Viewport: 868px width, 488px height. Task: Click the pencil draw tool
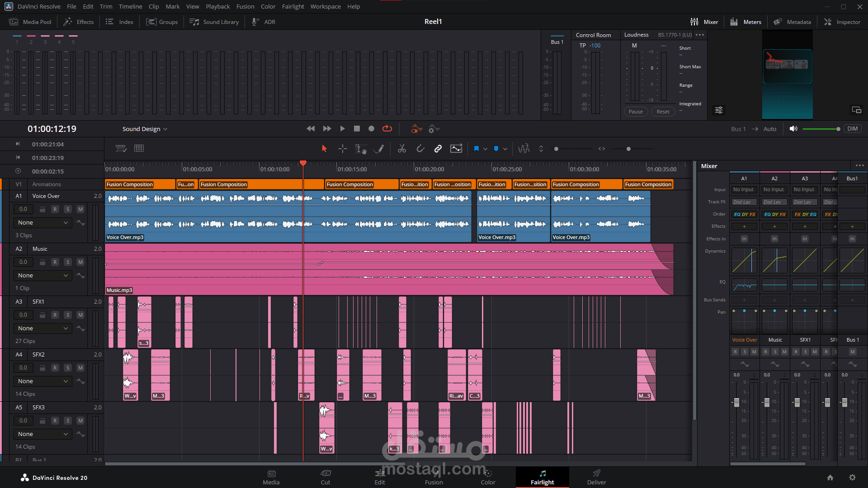coord(380,149)
